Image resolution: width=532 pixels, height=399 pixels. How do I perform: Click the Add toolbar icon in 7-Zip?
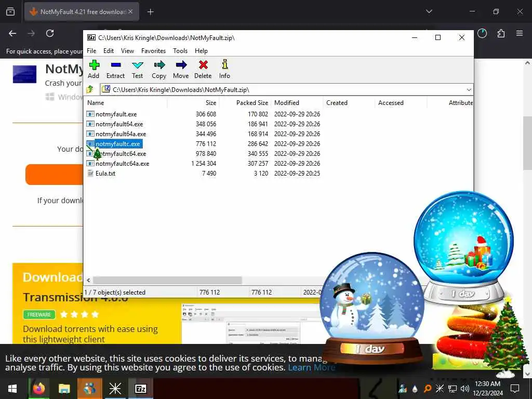pyautogui.click(x=94, y=65)
